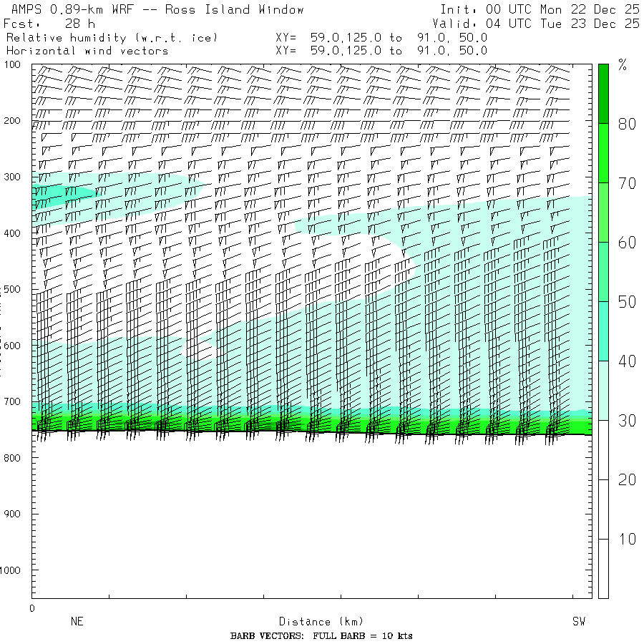Click the XY coordinates beside the Relative humidity label

coord(381,38)
